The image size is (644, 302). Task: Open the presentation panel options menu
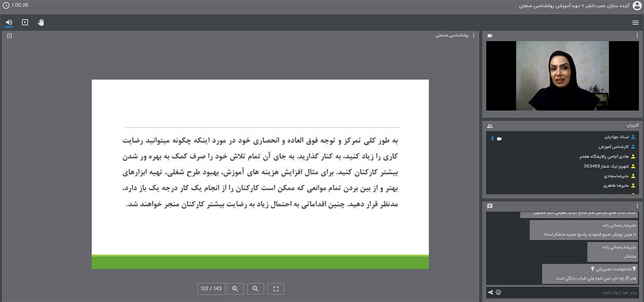[473, 36]
